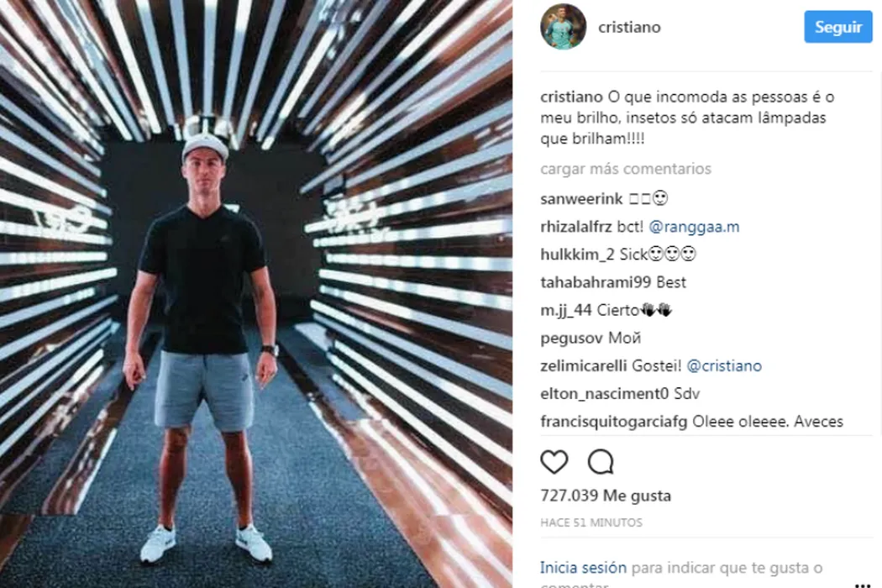Click the post photo of man in tunnel

coord(256,294)
